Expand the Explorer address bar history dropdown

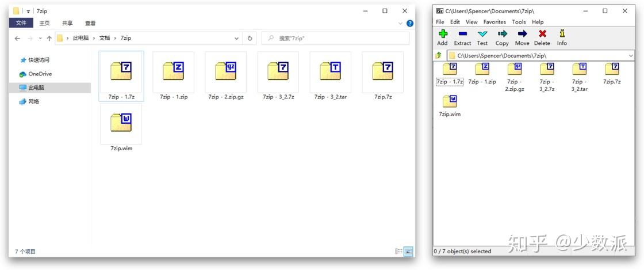236,38
